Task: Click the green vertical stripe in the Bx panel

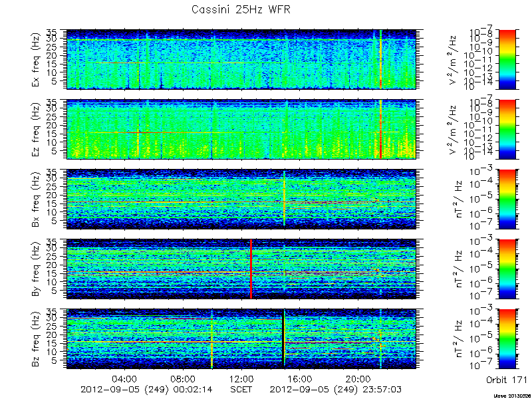Action: [x=284, y=198]
